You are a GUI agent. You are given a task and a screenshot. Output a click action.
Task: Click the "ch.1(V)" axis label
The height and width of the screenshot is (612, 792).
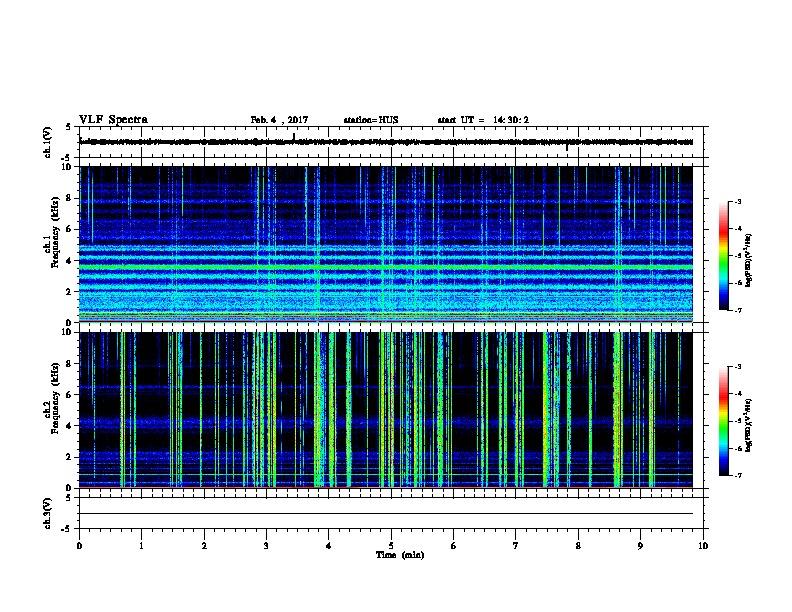47,142
